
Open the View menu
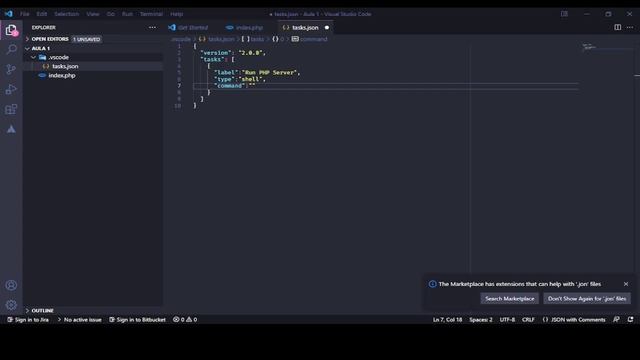[x=93, y=14]
